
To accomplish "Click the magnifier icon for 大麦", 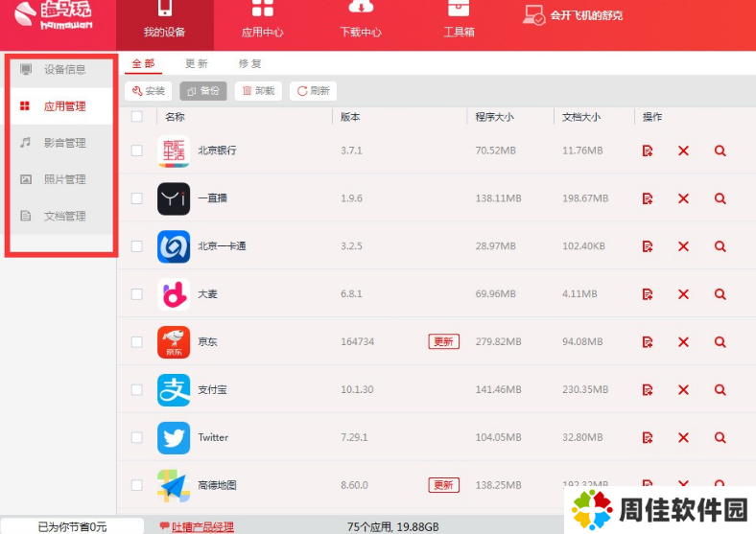I will pos(720,294).
